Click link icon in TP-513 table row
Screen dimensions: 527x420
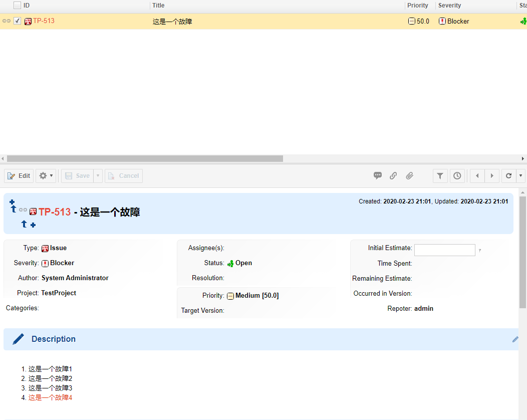tap(7, 21)
